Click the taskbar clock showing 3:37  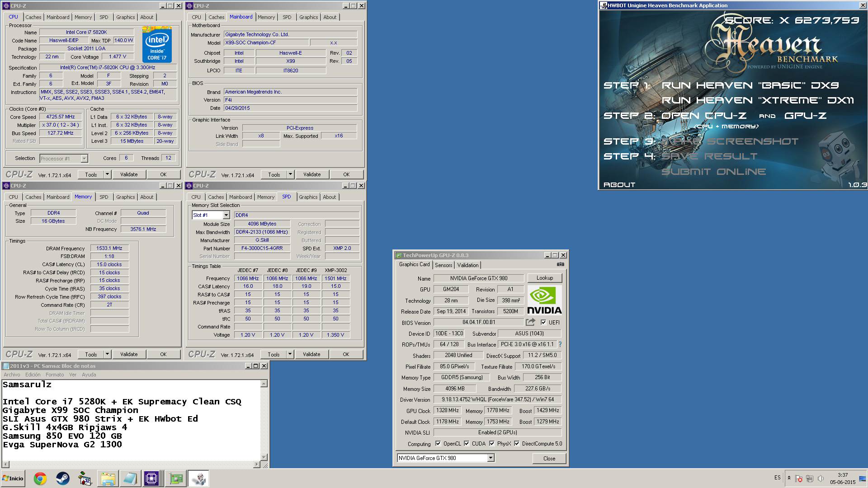click(x=843, y=475)
